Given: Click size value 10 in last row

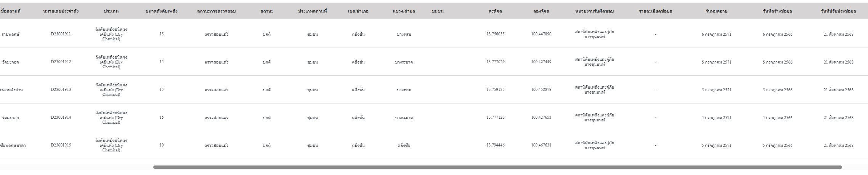Looking at the screenshot, I should coord(162,145).
